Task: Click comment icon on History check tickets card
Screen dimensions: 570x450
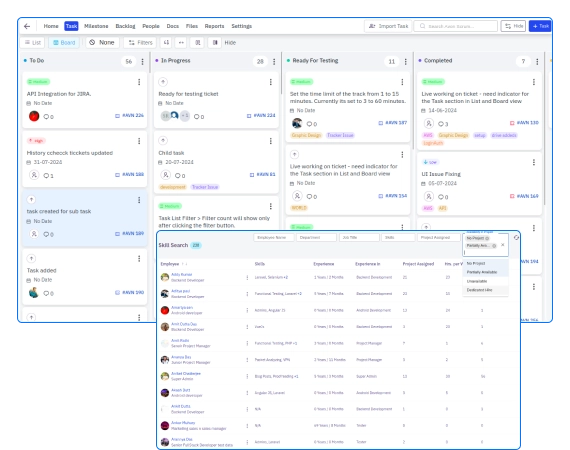Action: 46,176
